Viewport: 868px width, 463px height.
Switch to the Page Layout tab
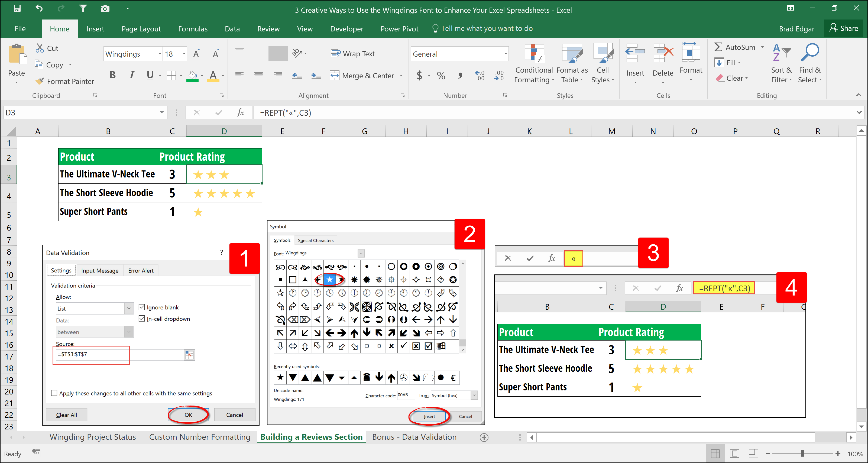click(x=141, y=29)
